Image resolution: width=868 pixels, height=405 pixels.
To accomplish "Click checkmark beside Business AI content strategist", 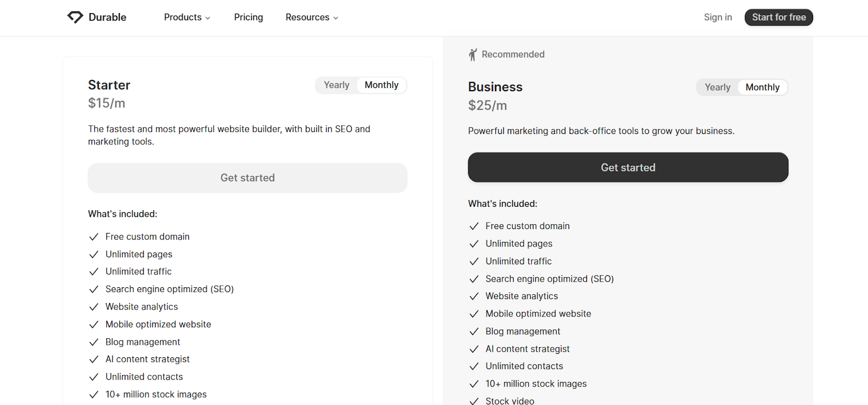I will coord(474,349).
